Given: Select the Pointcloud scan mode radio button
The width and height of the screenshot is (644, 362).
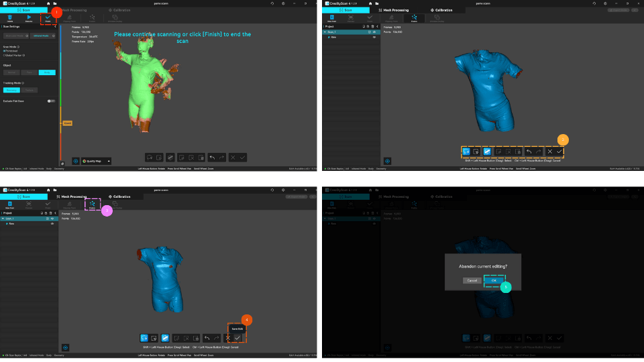Looking at the screenshot, I should coord(4,50).
